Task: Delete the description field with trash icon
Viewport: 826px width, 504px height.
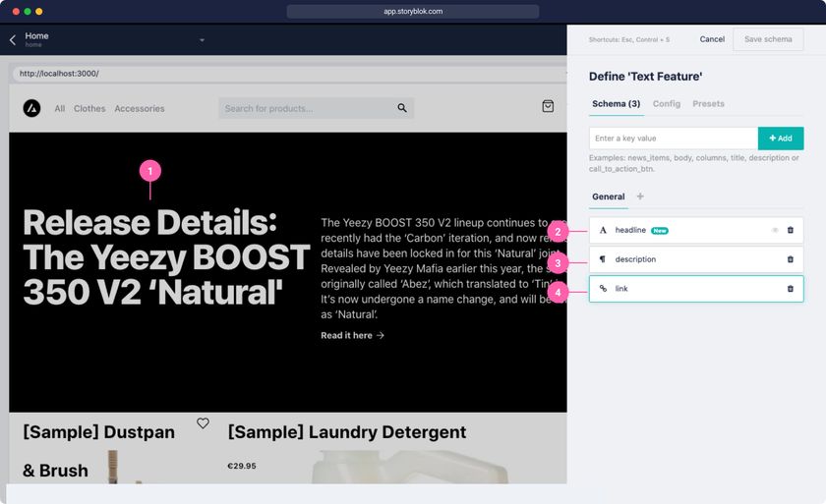Action: pos(791,259)
